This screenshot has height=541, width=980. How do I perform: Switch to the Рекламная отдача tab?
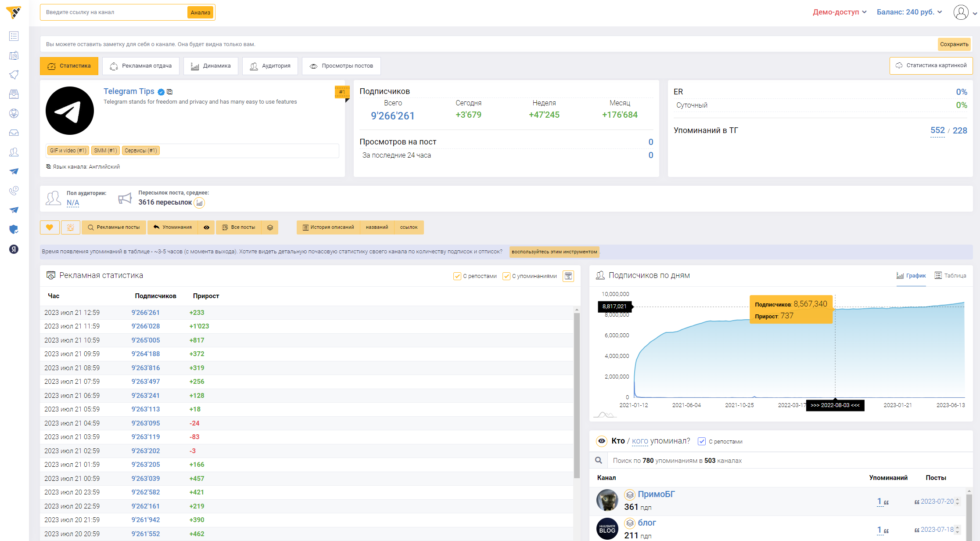[141, 66]
